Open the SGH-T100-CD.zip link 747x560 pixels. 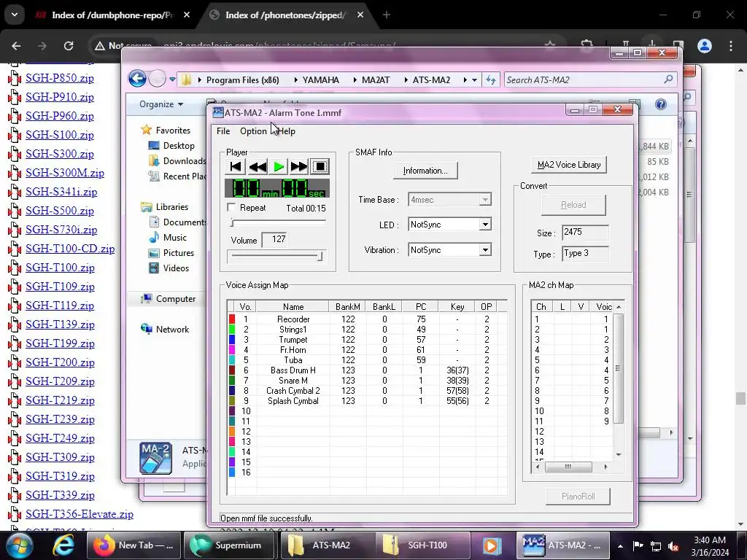pyautogui.click(x=70, y=249)
